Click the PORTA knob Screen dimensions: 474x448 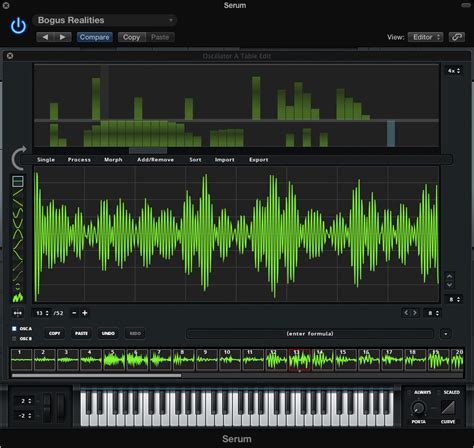[418, 408]
